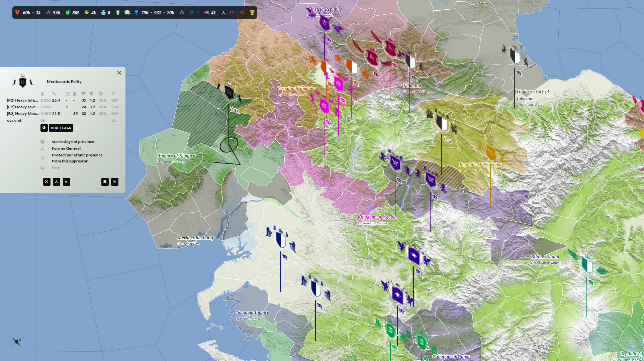The image size is (644, 361).
Task: Click the globe button beside Hide Flags
Action: tap(44, 128)
